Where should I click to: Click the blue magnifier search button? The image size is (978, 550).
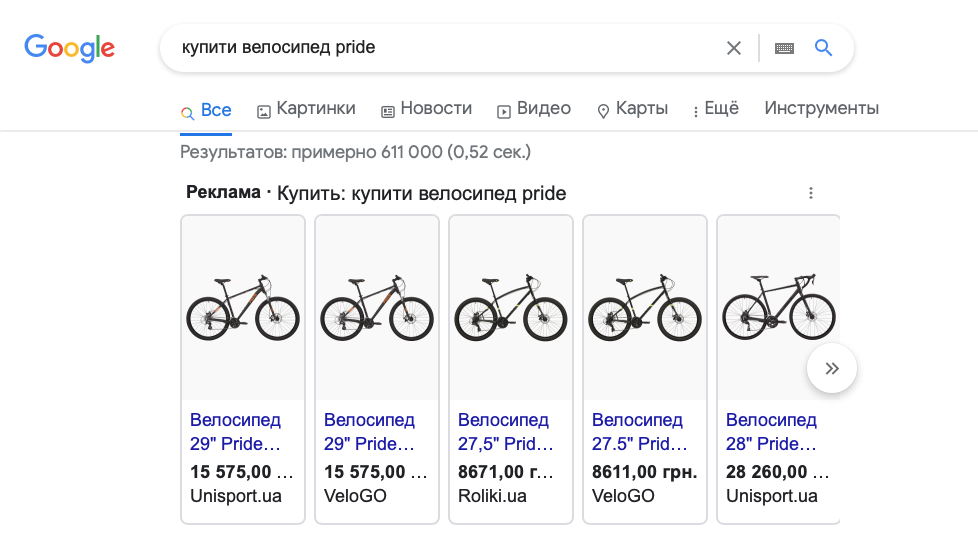click(823, 48)
